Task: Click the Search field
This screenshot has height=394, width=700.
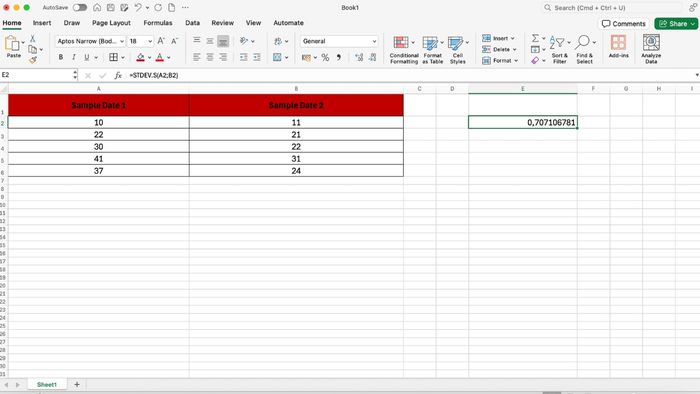Action: (612, 8)
